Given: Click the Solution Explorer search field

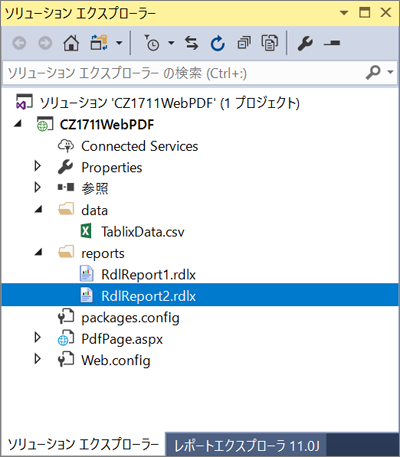Looking at the screenshot, I should pyautogui.click(x=183, y=72).
